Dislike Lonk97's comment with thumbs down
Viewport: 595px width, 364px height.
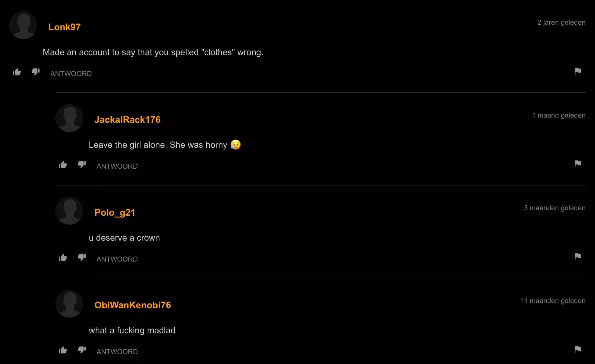point(35,72)
